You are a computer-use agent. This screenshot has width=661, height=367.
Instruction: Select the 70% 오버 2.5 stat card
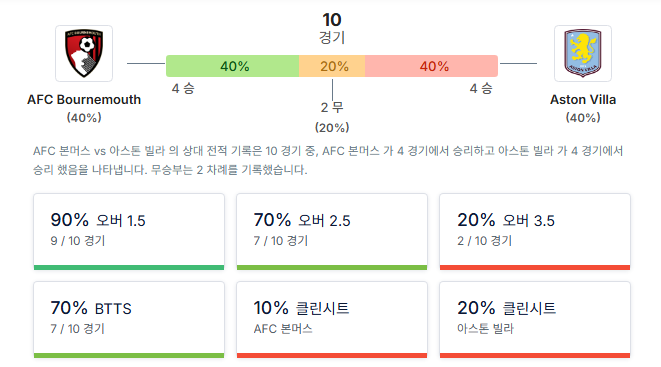[332, 232]
